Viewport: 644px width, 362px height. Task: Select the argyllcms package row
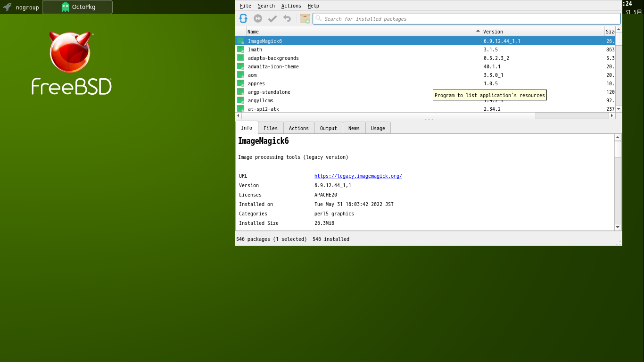click(425, 100)
